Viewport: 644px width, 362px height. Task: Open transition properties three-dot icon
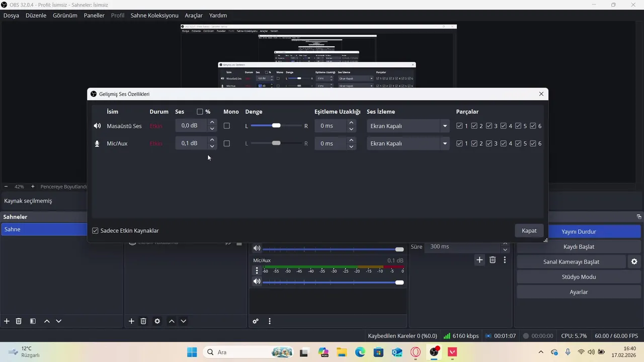(505, 260)
